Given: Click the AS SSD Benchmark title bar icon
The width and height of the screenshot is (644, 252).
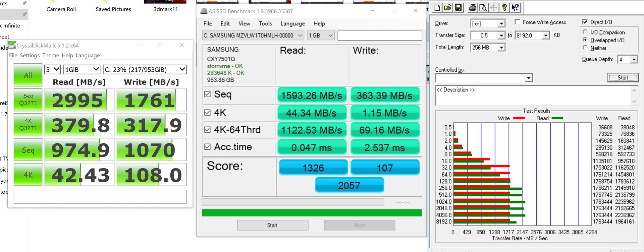Looking at the screenshot, I should click(204, 11).
